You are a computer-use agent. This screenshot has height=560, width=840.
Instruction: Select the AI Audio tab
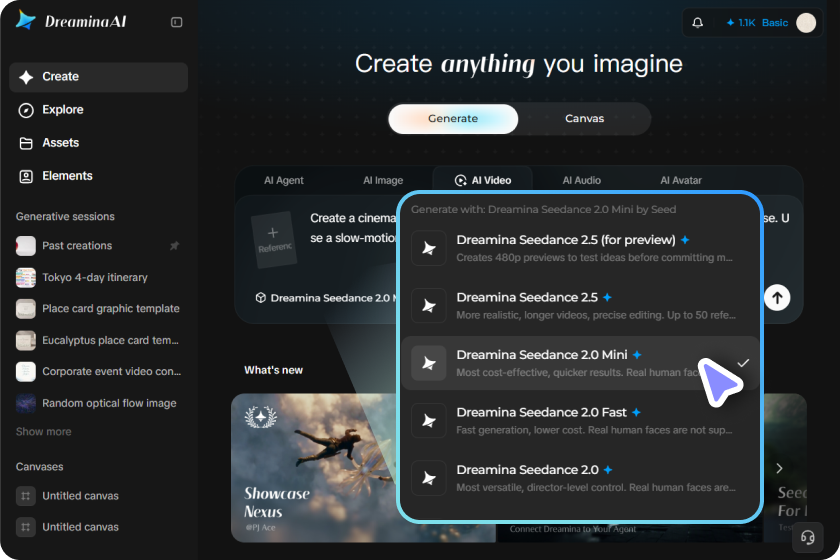tap(582, 181)
